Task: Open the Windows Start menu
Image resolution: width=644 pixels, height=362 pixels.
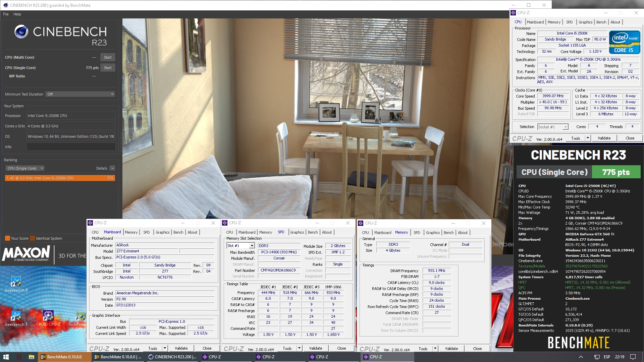Action: (6, 357)
